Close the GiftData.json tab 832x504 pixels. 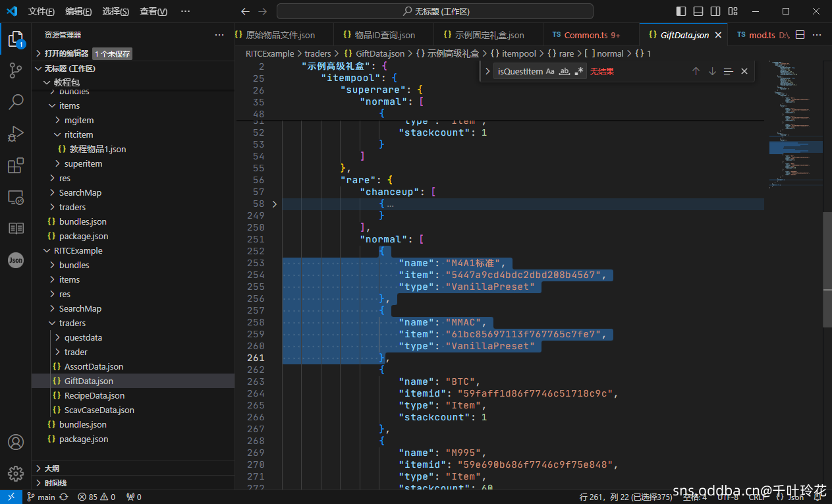[x=718, y=35]
